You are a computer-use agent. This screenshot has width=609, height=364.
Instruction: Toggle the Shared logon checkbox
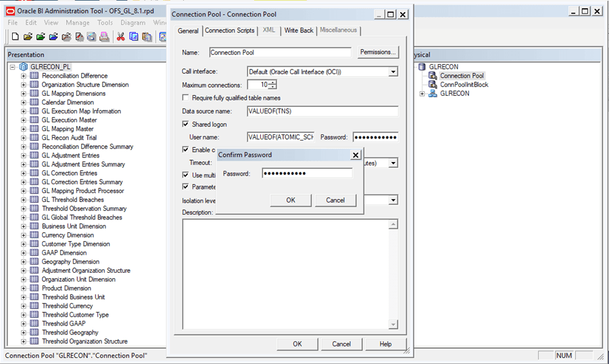pyautogui.click(x=186, y=124)
